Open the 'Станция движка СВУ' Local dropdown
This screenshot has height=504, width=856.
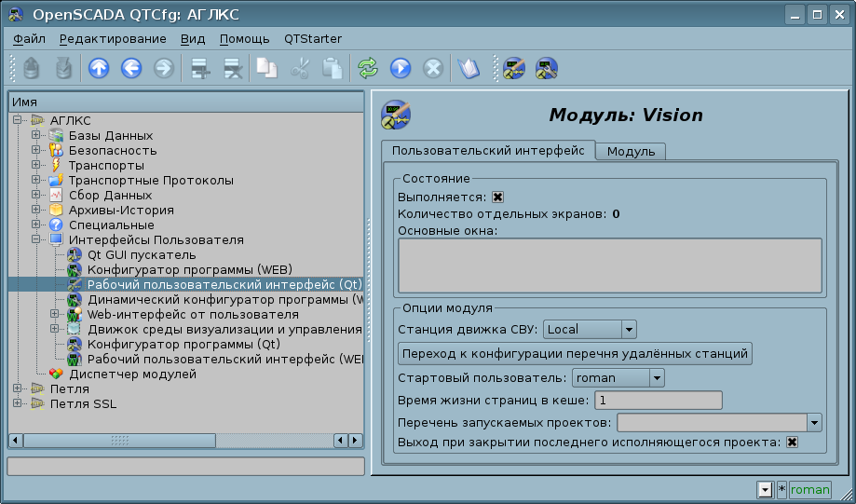pos(590,329)
